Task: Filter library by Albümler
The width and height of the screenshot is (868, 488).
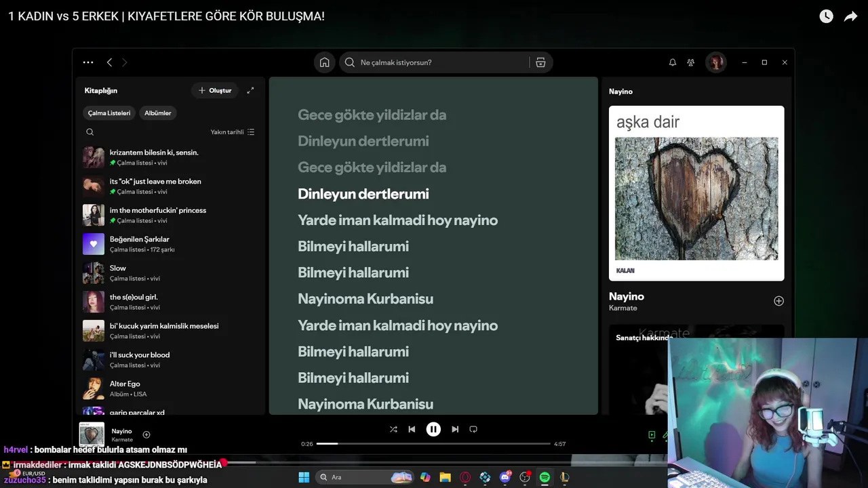Action: (158, 113)
